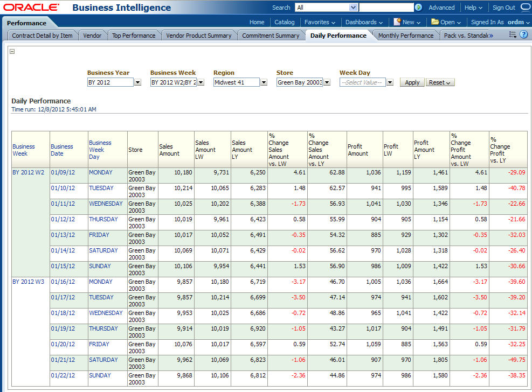Screen dimensions: 532x392
Task: Open the Vendor Product Summary tab
Action: [198, 36]
